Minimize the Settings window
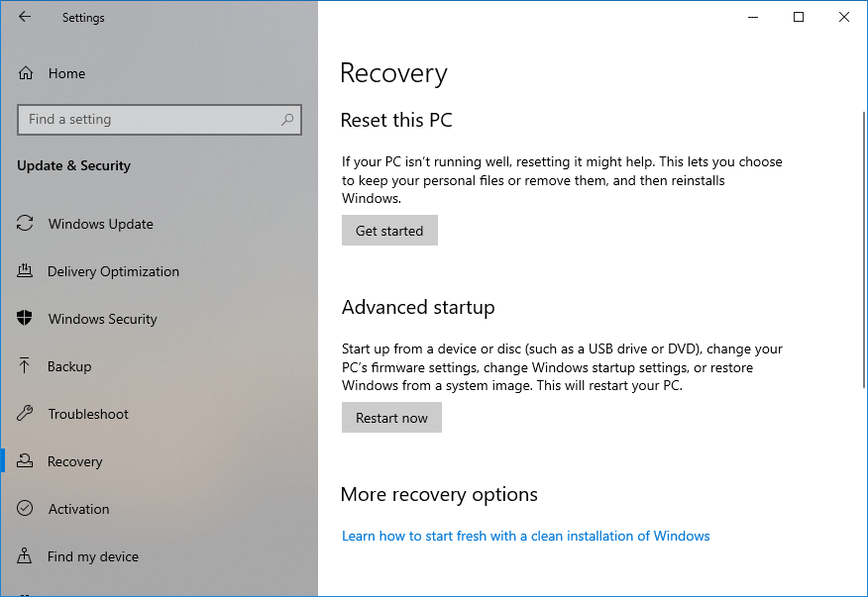The width and height of the screenshot is (868, 597). point(753,17)
